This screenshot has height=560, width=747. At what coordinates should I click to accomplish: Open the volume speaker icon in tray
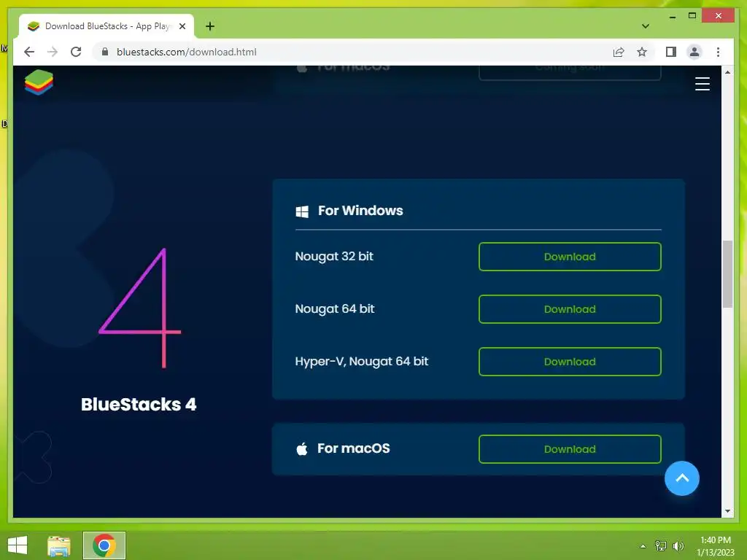tap(678, 545)
